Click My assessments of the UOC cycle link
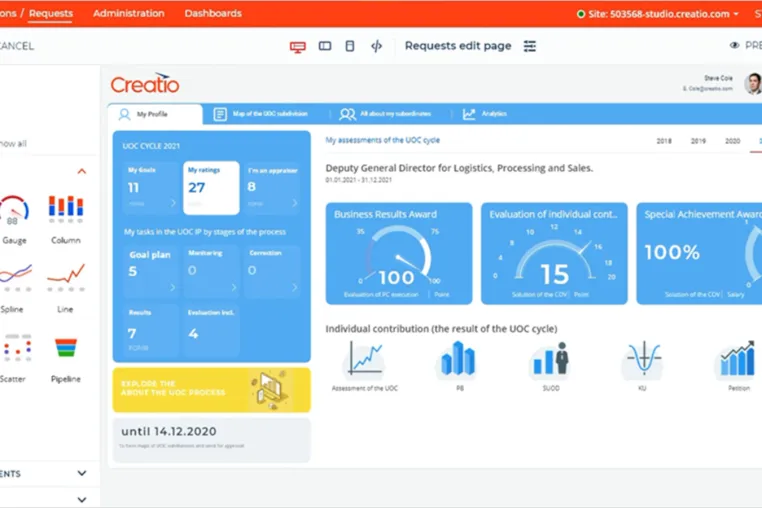The image size is (762, 508). click(x=382, y=140)
